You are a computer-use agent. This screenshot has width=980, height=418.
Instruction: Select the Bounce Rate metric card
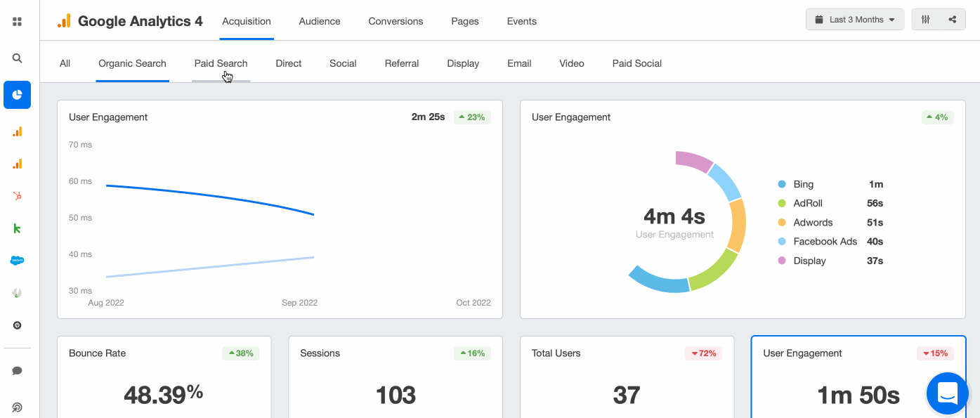(x=164, y=378)
